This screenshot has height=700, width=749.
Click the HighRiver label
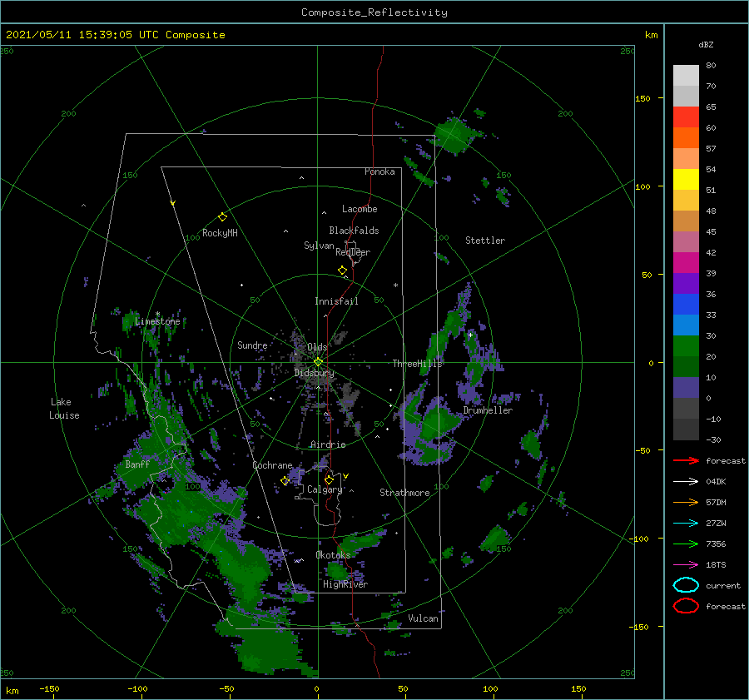click(x=345, y=585)
